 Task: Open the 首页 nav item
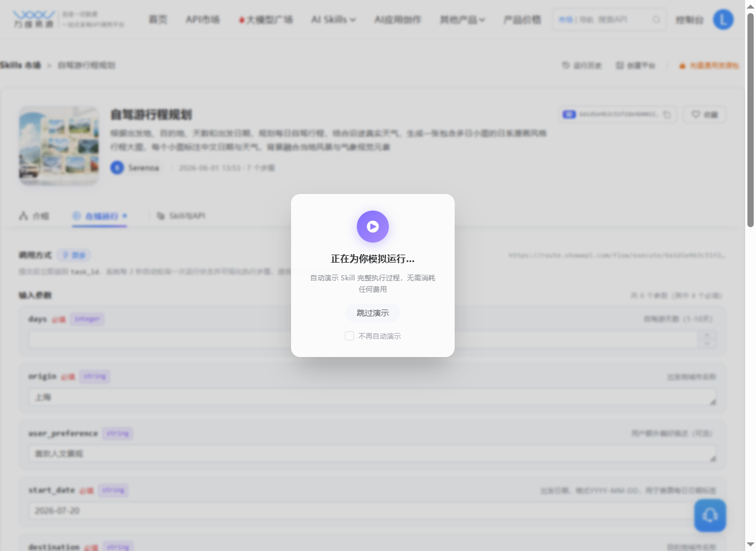(x=158, y=19)
